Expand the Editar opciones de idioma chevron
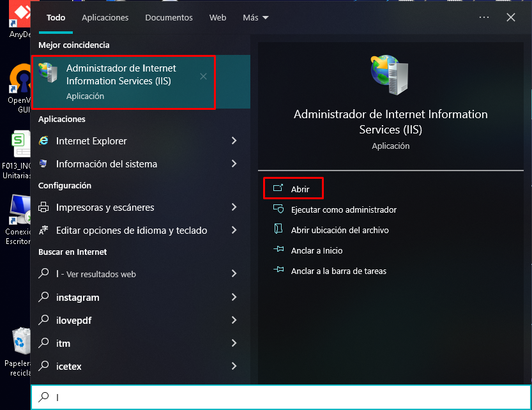The height and width of the screenshot is (410, 532). 234,231
